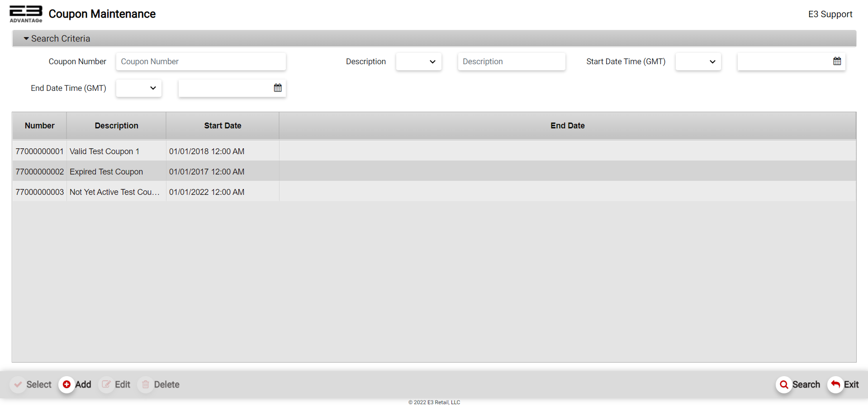The width and height of the screenshot is (868, 406).
Task: Type in the Coupon Number field
Action: click(201, 61)
